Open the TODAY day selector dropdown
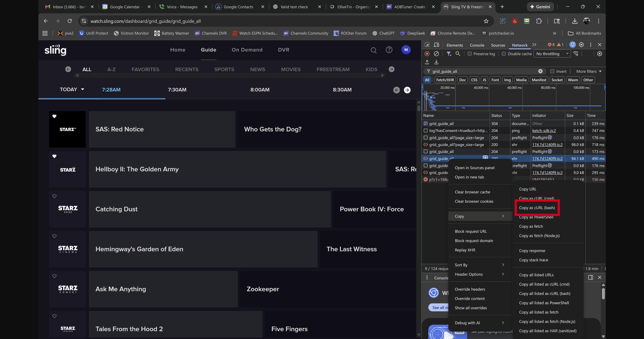This screenshot has width=644, height=339. [x=72, y=89]
